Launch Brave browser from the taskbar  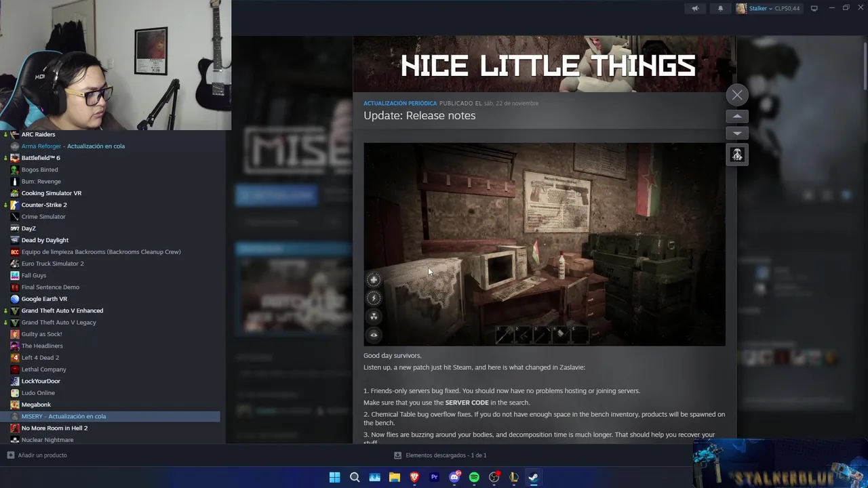tap(414, 477)
